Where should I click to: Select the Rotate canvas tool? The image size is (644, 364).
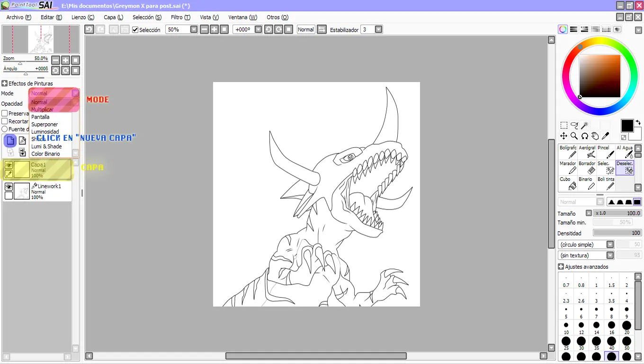(584, 136)
